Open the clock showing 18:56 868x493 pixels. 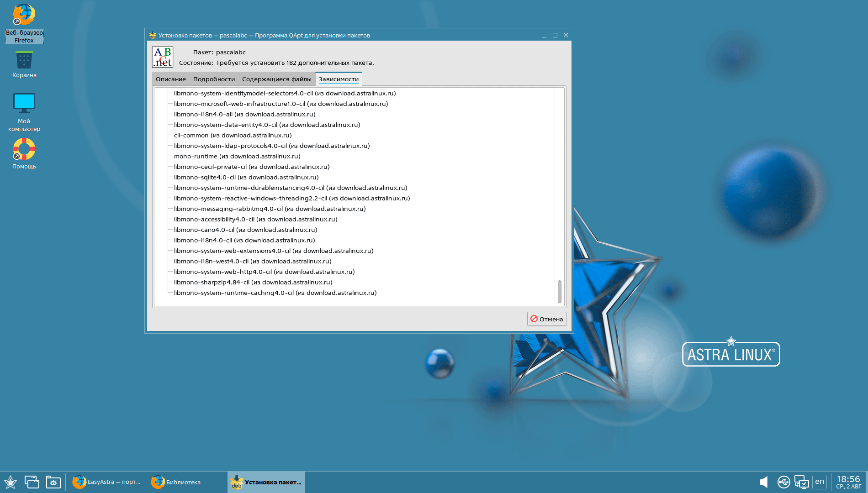(848, 482)
